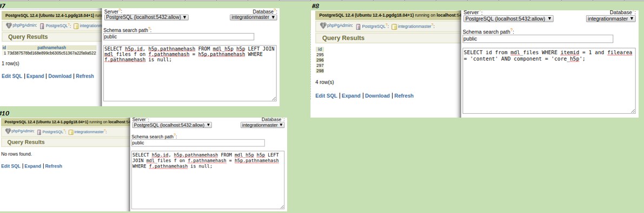Click phpPgAdmin elephant icon in screenshot #10
This screenshot has width=644, height=213.
(8, 131)
